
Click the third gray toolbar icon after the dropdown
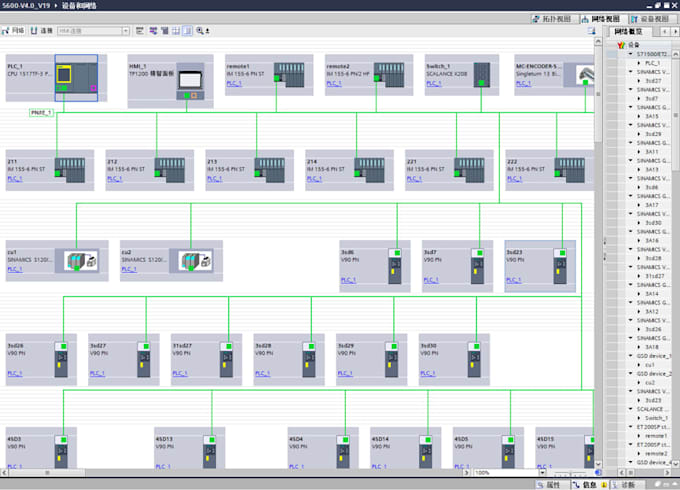point(165,30)
